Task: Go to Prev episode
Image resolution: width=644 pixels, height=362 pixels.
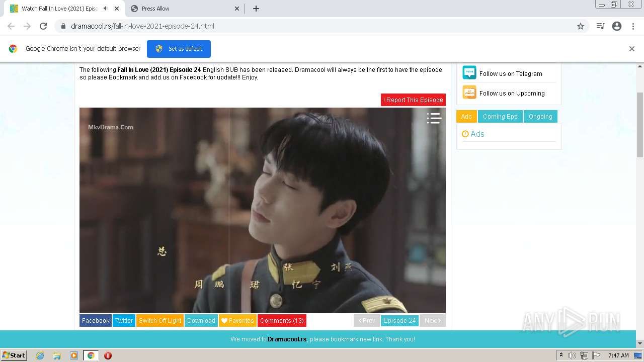Action: click(367, 320)
